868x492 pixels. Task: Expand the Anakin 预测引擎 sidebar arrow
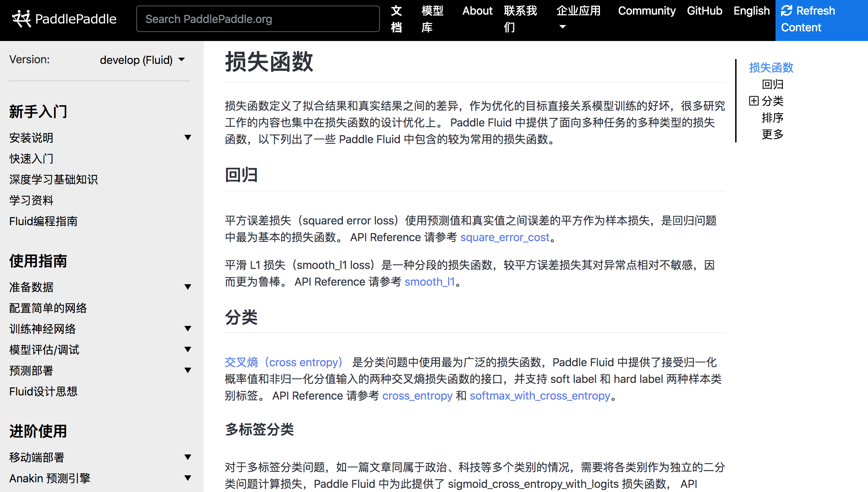(x=188, y=478)
